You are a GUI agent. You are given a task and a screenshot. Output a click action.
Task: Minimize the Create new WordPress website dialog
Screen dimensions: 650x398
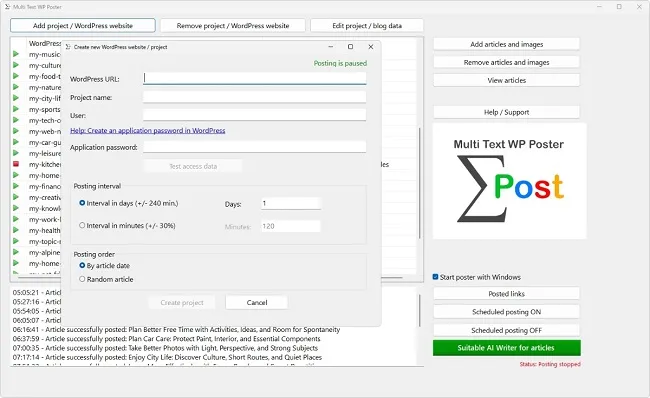coord(330,47)
